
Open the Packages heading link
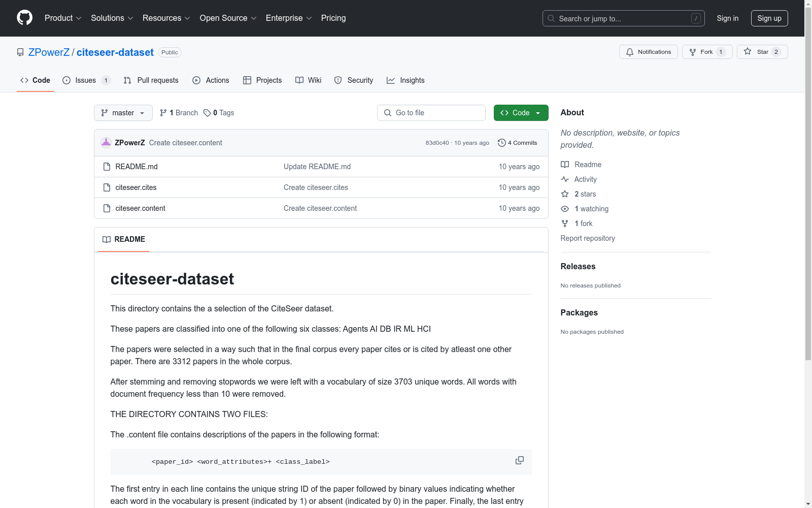(x=579, y=312)
